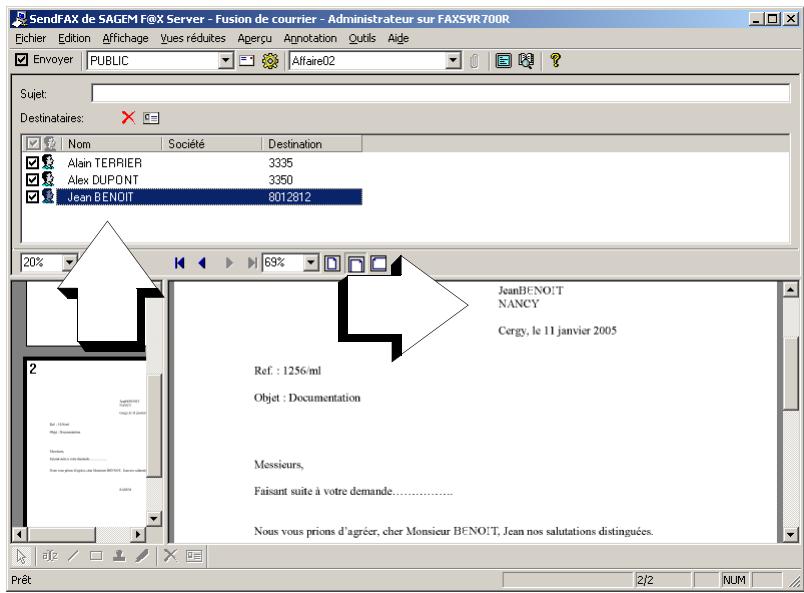The image size is (804, 593).
Task: Click the teal document list toolbar icon
Action: pos(503,61)
